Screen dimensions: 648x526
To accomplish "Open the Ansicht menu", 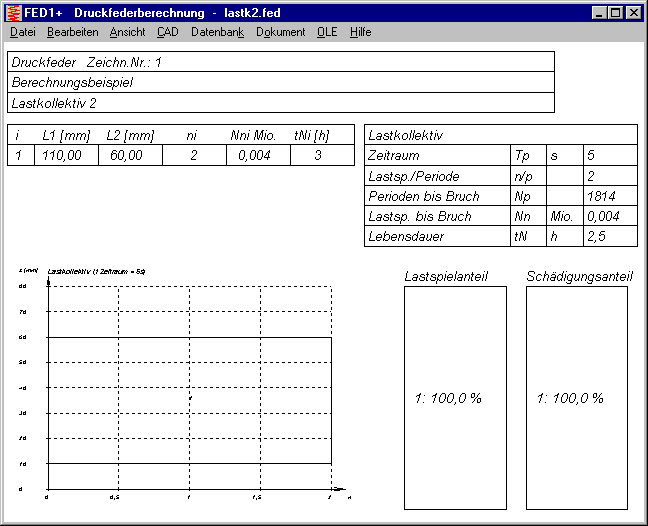I will tap(127, 32).
